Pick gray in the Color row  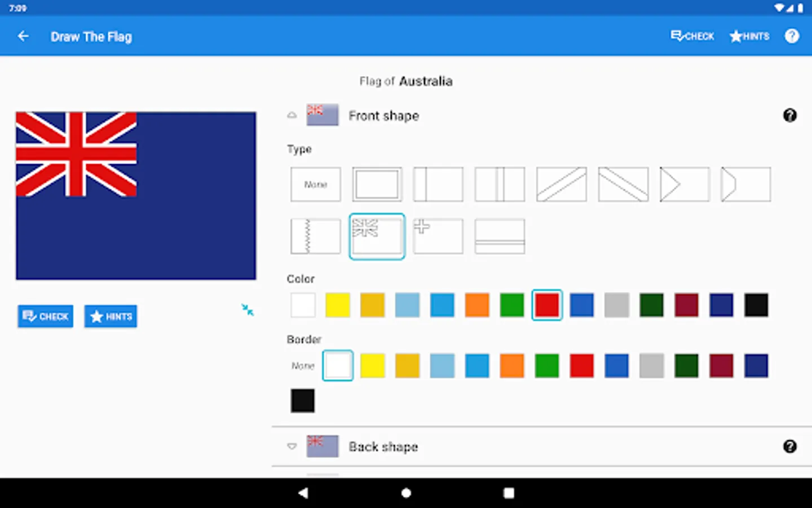point(617,305)
